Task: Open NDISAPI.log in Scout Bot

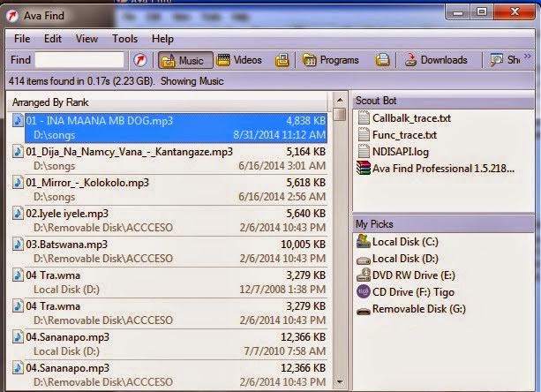Action: (401, 152)
